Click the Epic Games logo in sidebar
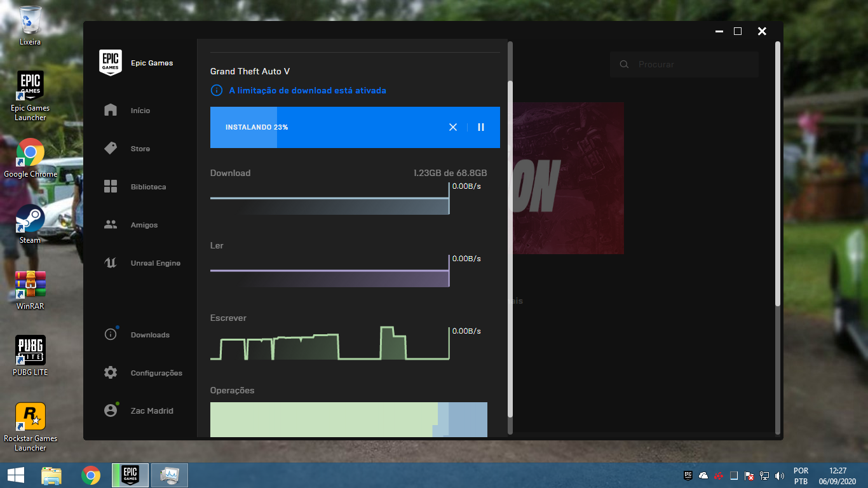868x488 pixels. coord(111,63)
